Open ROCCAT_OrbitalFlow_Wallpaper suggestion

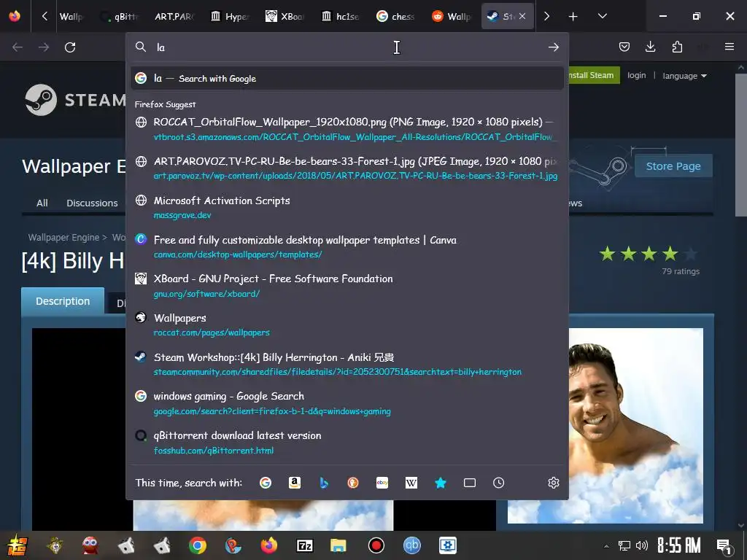[x=347, y=129]
